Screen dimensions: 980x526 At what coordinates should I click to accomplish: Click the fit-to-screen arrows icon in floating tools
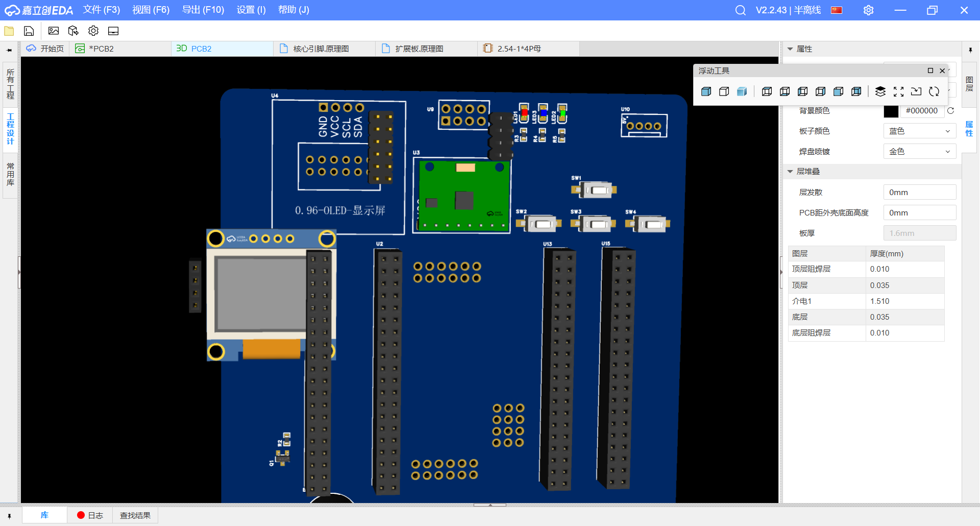coord(898,91)
